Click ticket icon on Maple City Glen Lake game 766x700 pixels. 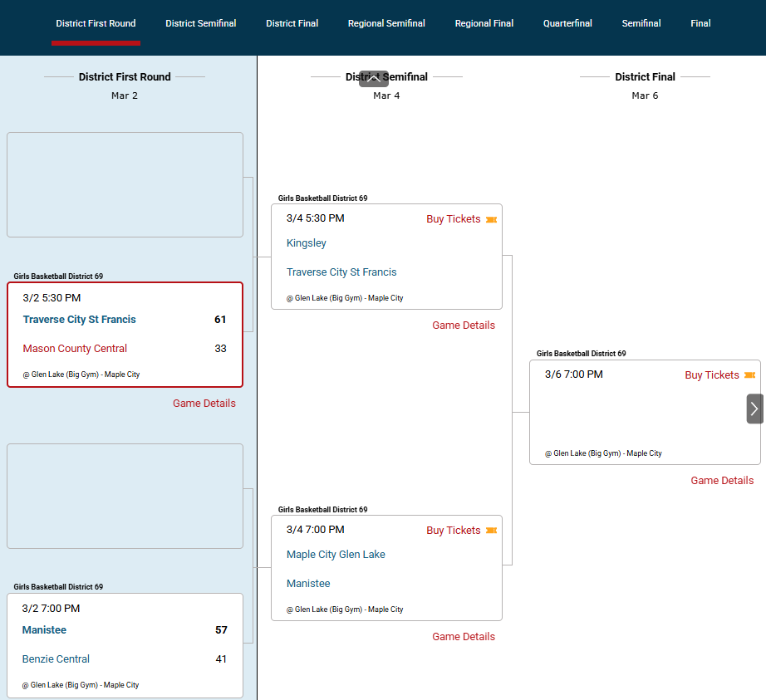(491, 531)
